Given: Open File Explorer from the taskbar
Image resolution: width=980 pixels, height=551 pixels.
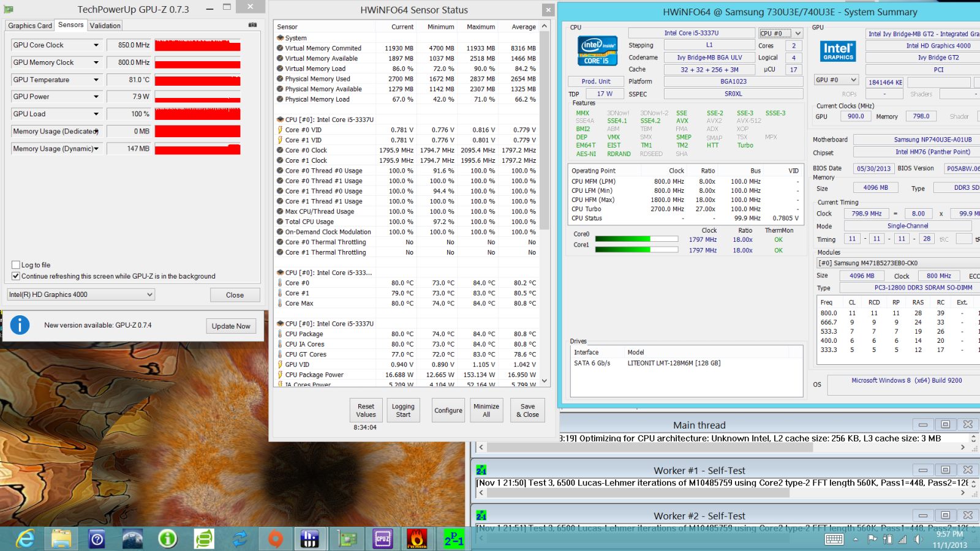Looking at the screenshot, I should point(61,539).
